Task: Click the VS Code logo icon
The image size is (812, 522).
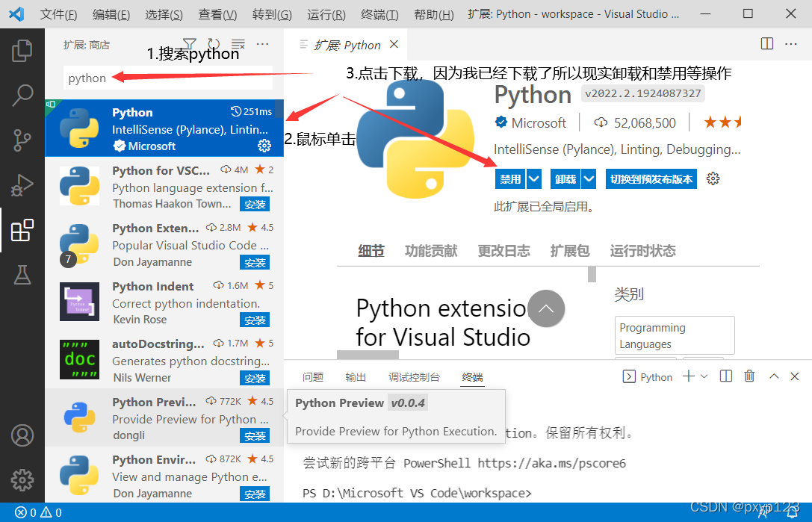Action: [x=16, y=14]
